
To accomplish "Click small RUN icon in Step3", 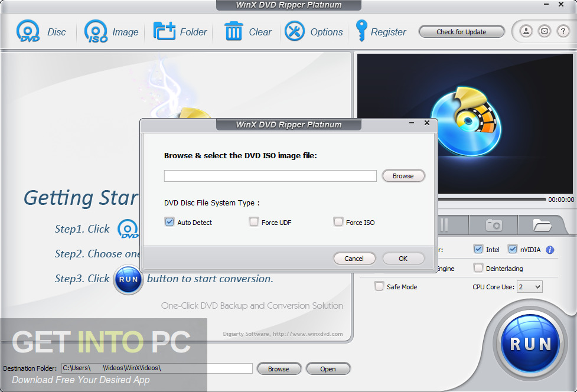I will coord(128,279).
